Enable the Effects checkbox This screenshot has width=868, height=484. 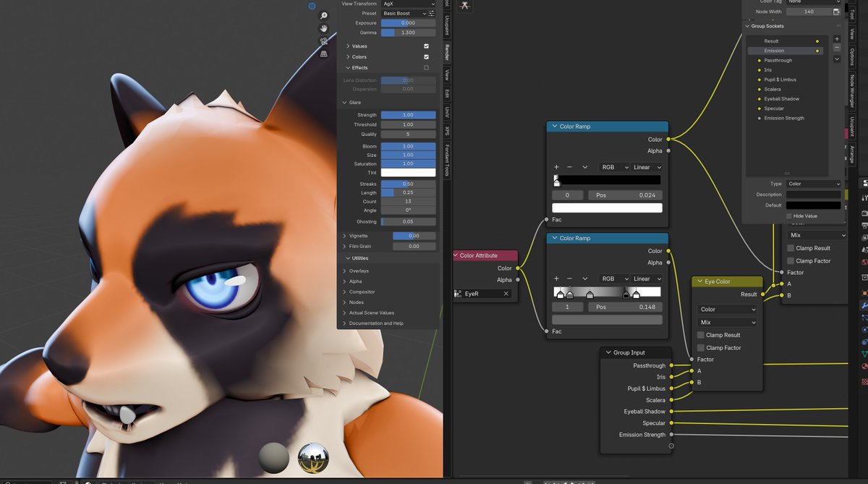[x=426, y=67]
